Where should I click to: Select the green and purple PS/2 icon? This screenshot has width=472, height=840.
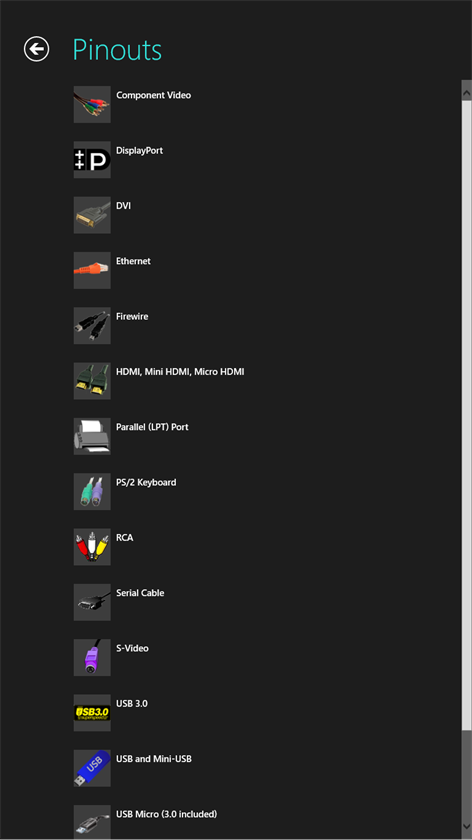click(92, 491)
